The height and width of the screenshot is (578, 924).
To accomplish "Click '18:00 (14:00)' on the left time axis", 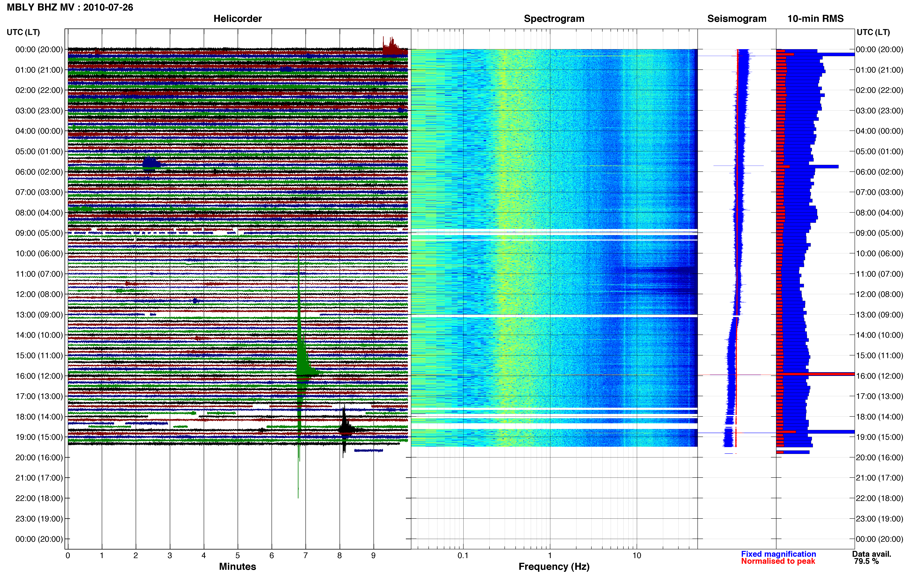I will click(x=39, y=417).
